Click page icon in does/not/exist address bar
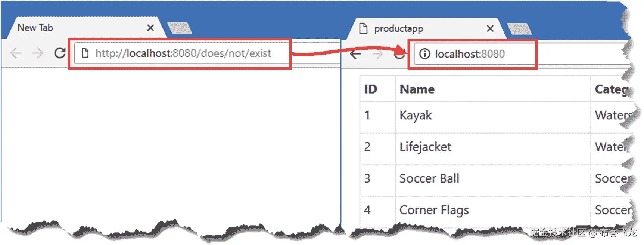Image resolution: width=644 pixels, height=245 pixels. 85,53
